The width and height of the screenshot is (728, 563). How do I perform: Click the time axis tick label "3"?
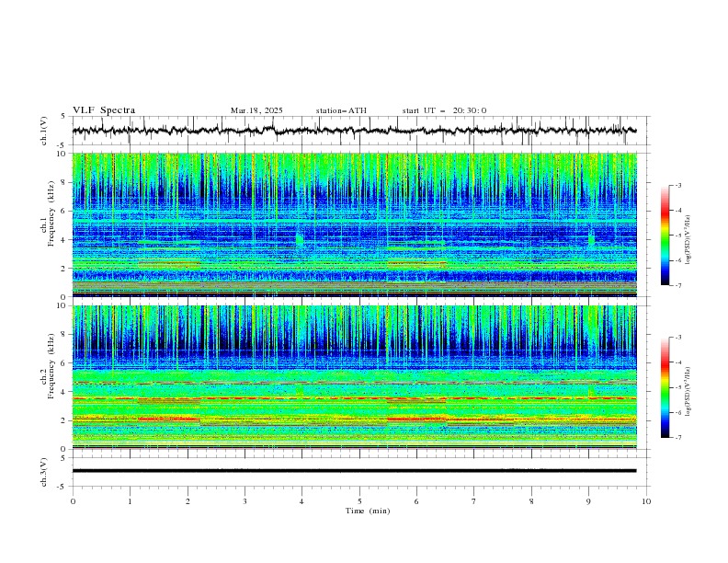245,501
